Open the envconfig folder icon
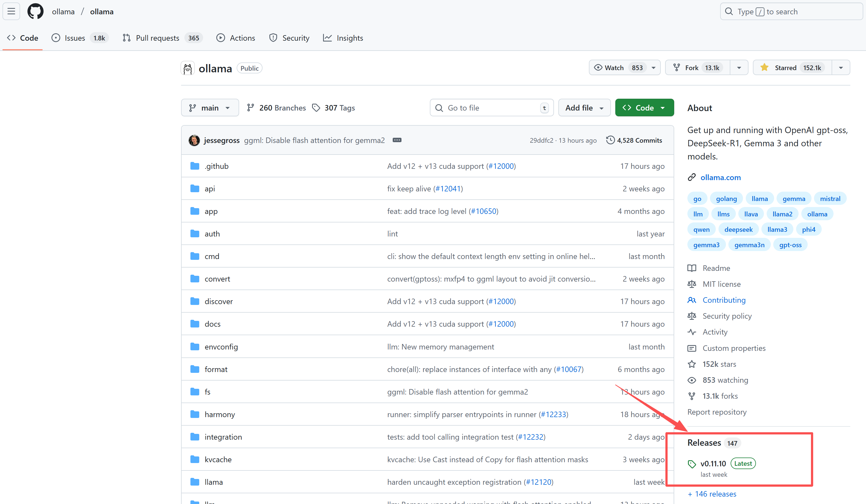This screenshot has width=866, height=504. pyautogui.click(x=195, y=347)
